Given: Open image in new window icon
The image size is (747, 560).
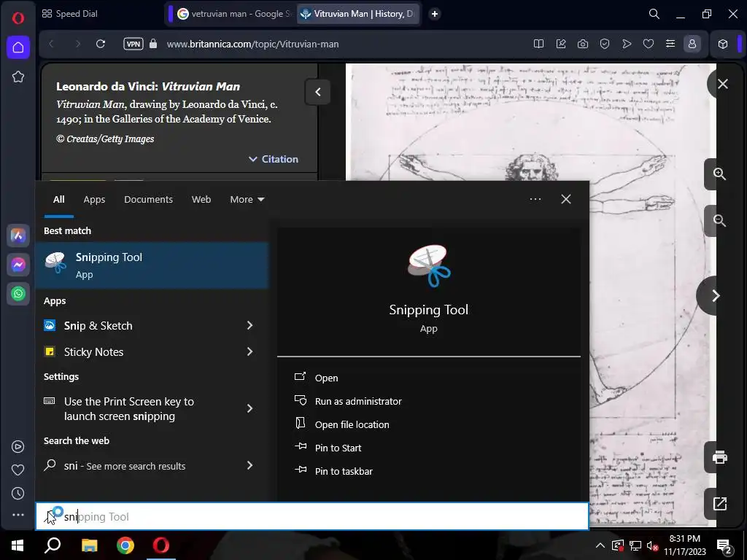Looking at the screenshot, I should click(x=719, y=504).
